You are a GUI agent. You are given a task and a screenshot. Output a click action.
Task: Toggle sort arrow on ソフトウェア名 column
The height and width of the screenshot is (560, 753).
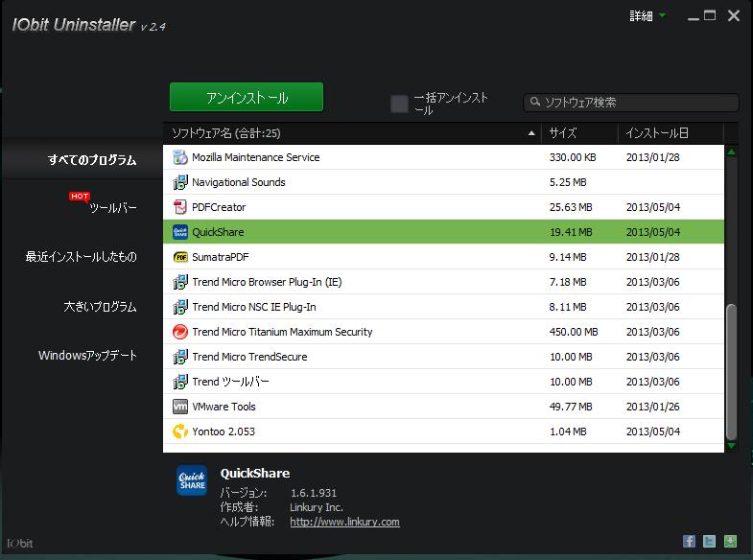pyautogui.click(x=531, y=133)
